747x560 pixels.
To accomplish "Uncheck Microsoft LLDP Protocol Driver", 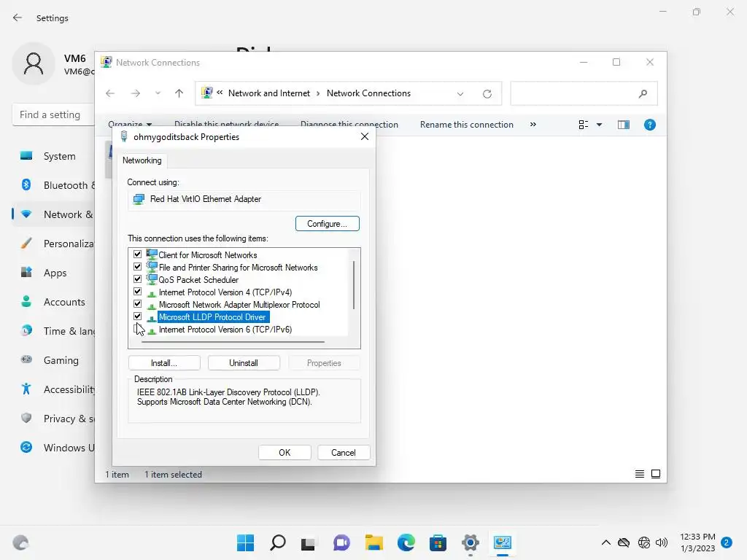I will pos(138,316).
